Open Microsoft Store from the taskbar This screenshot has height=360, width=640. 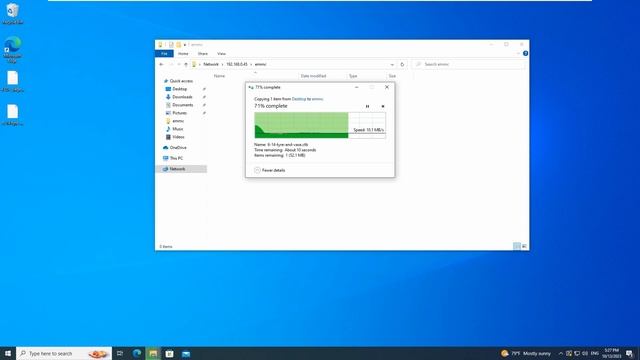pyautogui.click(x=169, y=353)
